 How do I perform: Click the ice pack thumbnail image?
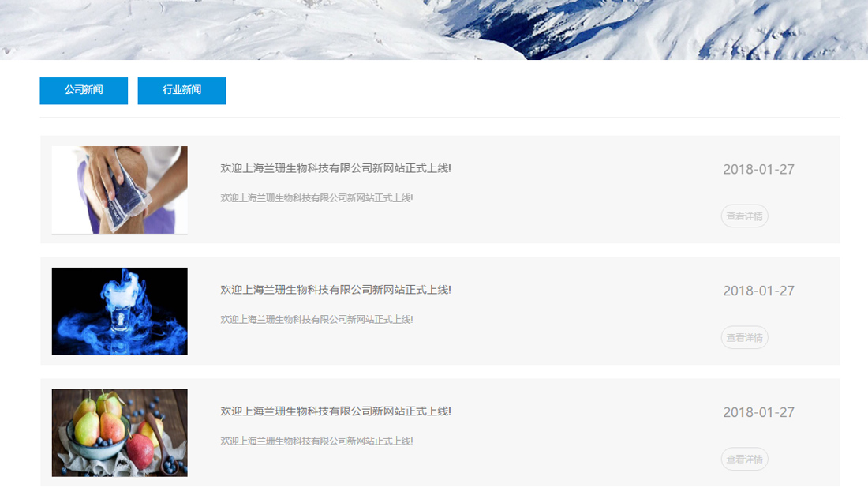coord(119,190)
